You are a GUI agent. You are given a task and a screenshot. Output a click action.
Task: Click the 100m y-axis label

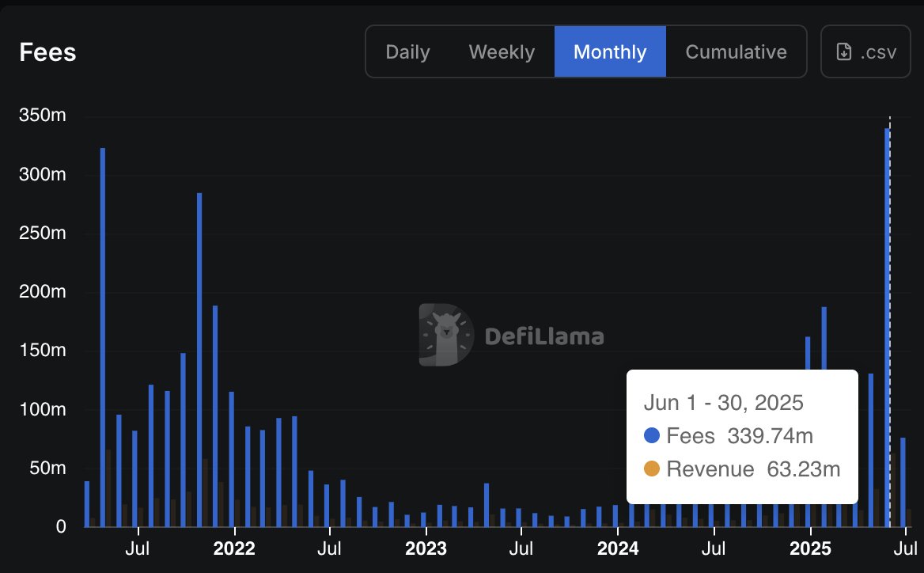point(43,409)
